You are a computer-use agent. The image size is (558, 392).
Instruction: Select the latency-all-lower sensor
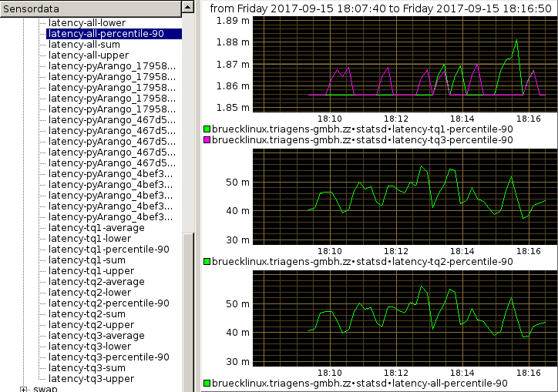coord(86,23)
